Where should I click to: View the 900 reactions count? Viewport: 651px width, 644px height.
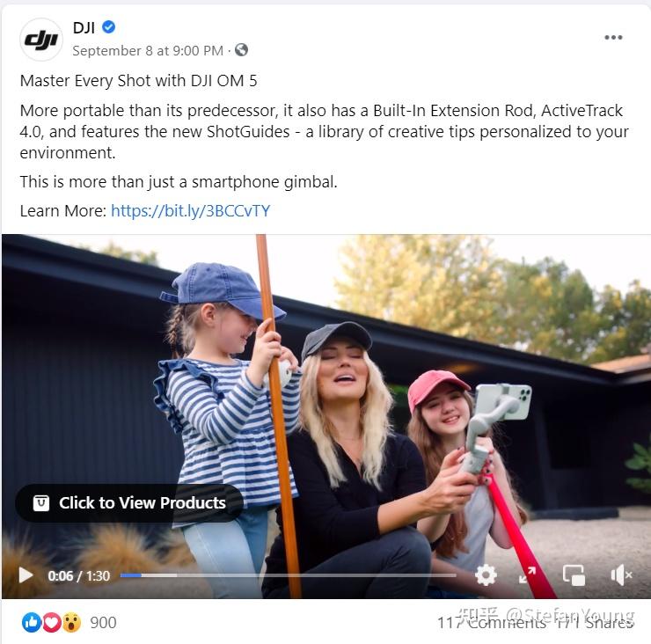(x=103, y=622)
